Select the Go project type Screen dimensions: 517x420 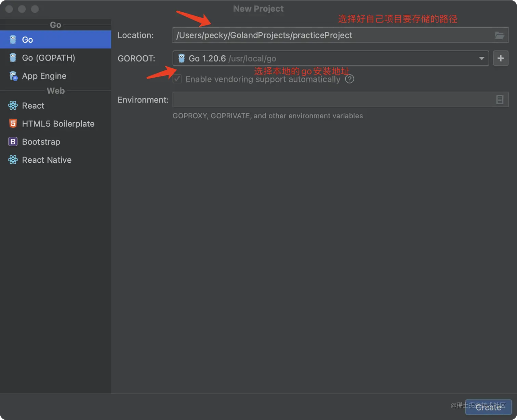coord(55,40)
